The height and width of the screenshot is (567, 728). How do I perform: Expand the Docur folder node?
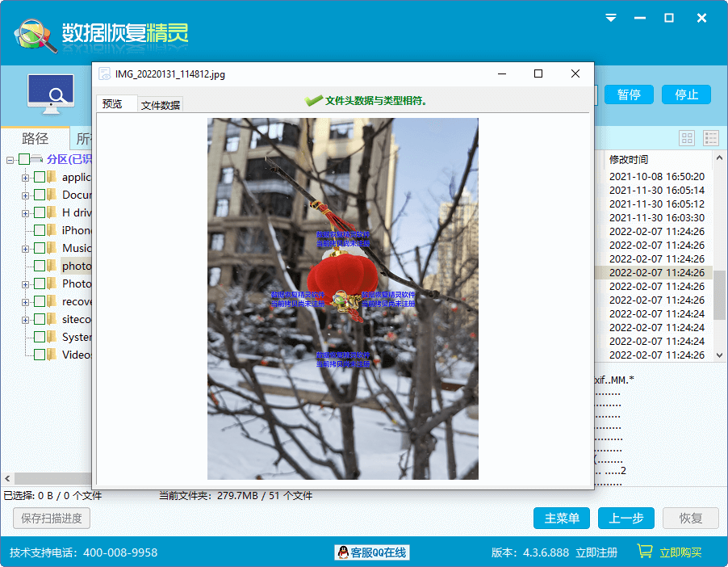pyautogui.click(x=25, y=195)
